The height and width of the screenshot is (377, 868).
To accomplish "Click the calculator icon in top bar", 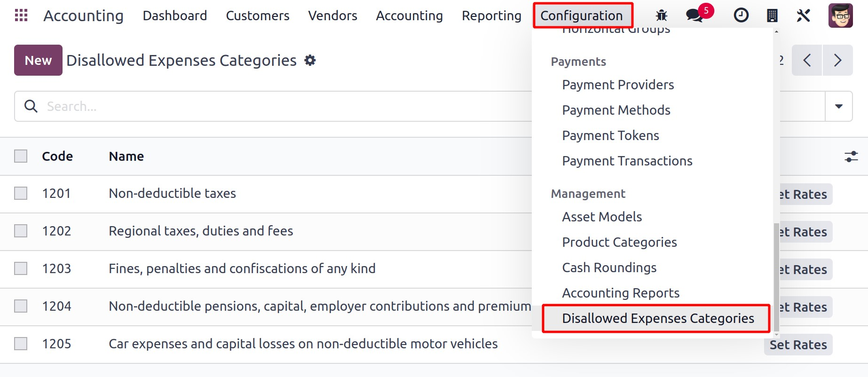I will click(x=772, y=16).
